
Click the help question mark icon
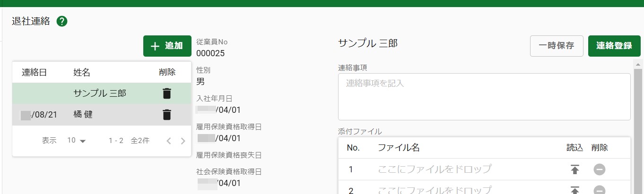point(62,21)
